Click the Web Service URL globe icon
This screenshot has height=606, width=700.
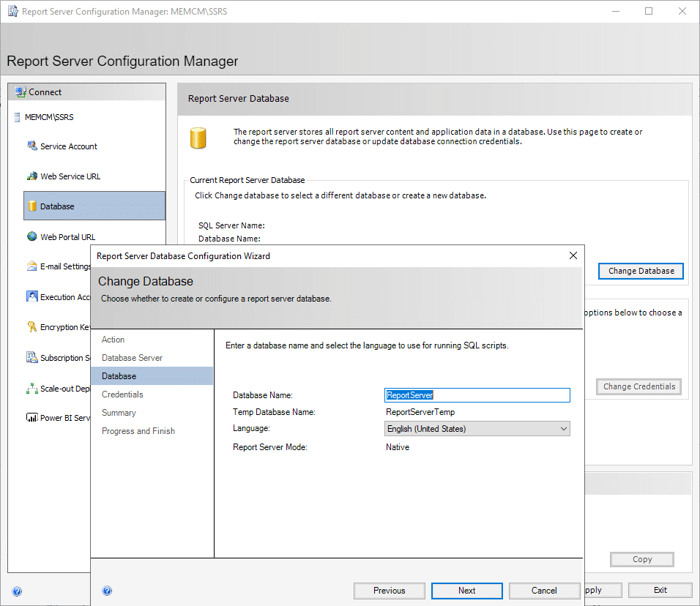32,176
